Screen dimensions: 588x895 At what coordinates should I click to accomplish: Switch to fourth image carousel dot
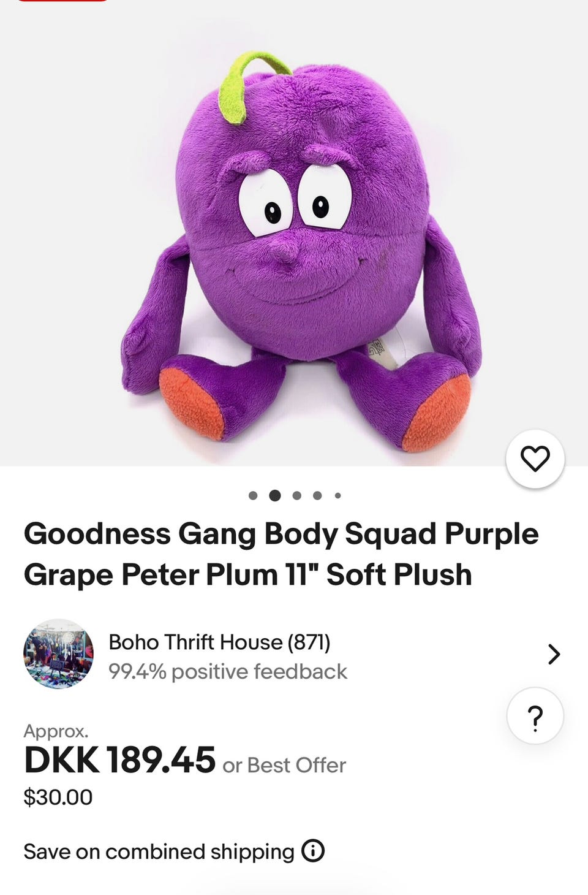[317, 495]
